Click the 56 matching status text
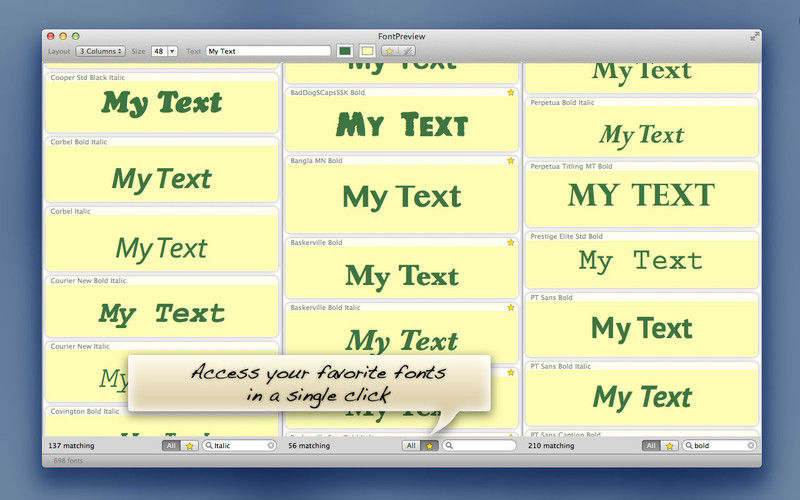The image size is (800, 500). 309,445
